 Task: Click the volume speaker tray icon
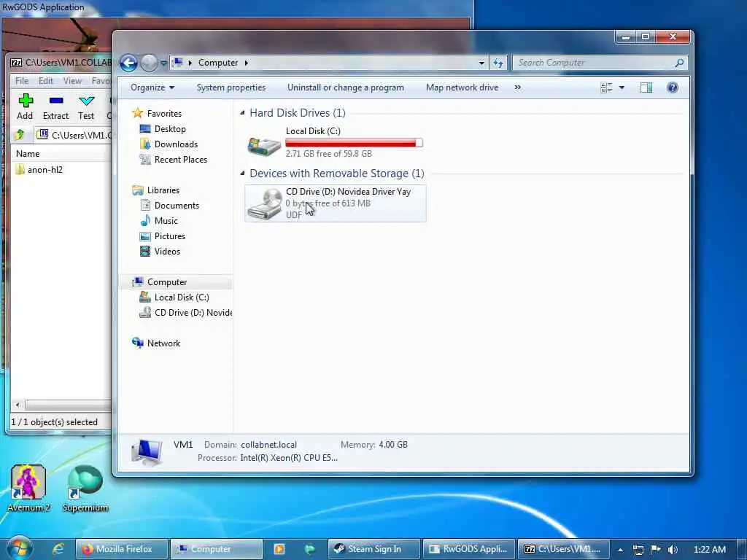tap(672, 550)
